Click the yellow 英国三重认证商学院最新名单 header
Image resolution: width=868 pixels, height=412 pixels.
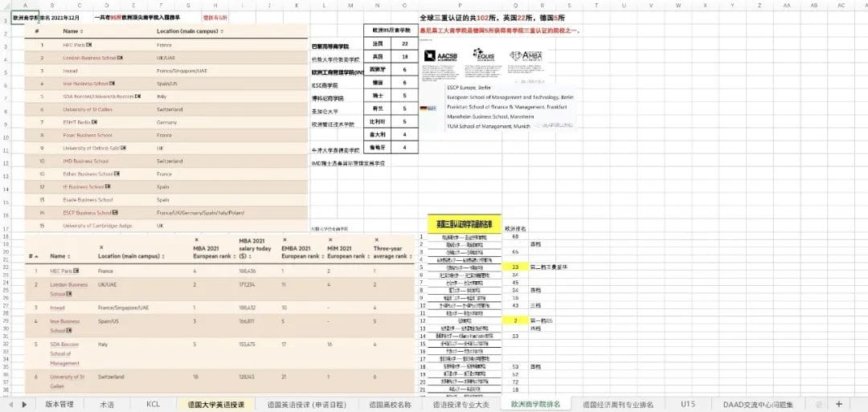(465, 224)
